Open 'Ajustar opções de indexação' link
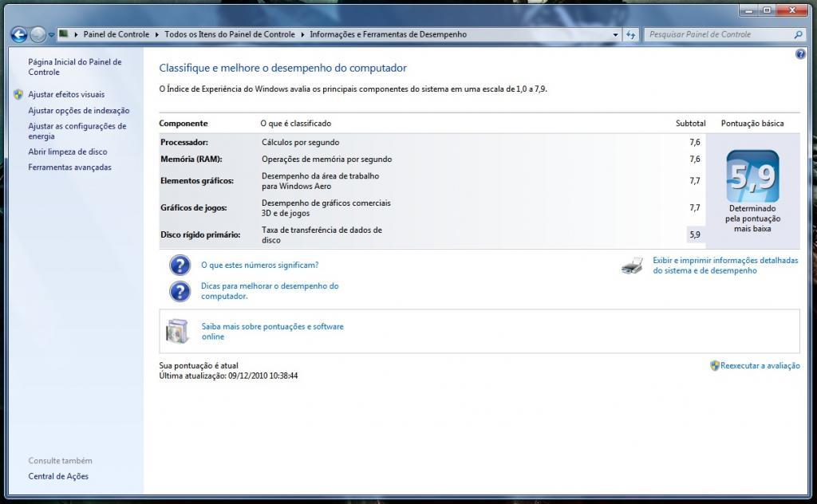The width and height of the screenshot is (817, 504). click(x=79, y=110)
